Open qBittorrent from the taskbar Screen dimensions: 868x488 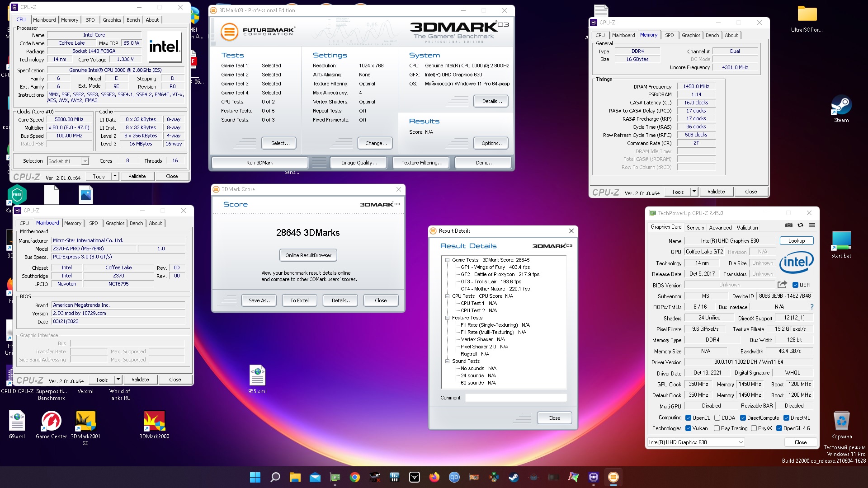(x=454, y=477)
